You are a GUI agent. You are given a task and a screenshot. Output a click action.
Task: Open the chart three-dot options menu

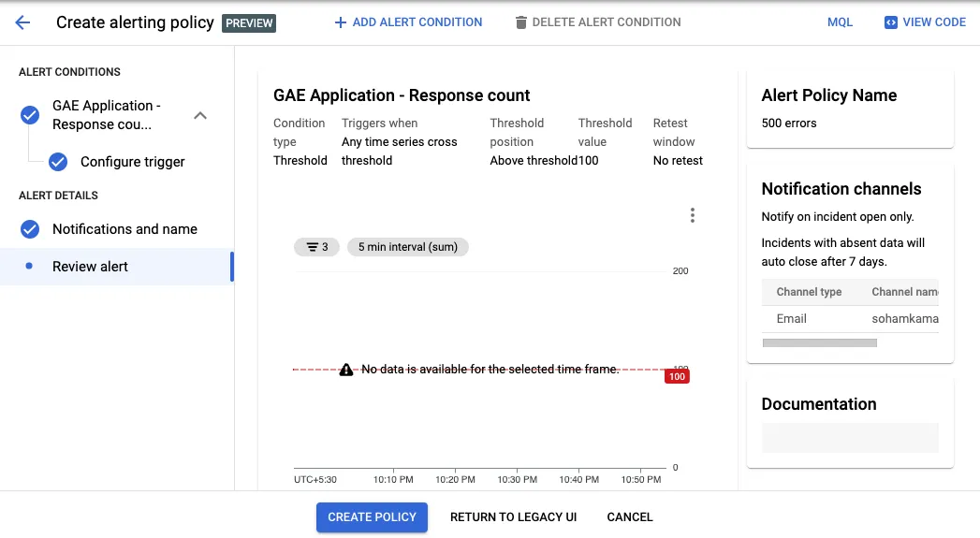point(693,215)
